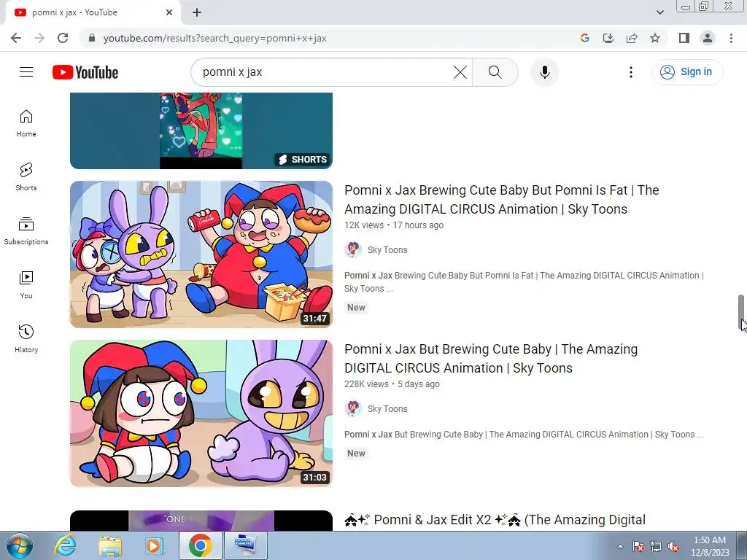Click Sky Toons avatar under 17 hours ago video
The width and height of the screenshot is (747, 560).
[x=353, y=249]
